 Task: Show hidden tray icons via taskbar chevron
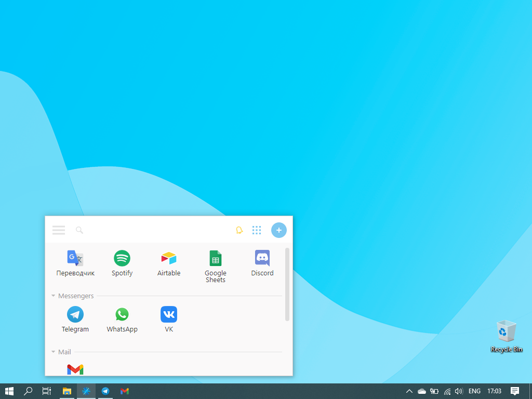tap(409, 391)
